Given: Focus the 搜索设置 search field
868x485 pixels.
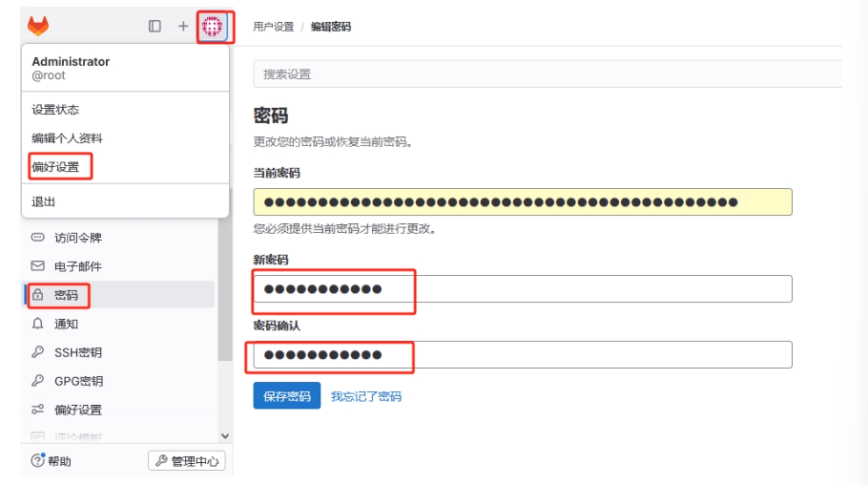Looking at the screenshot, I should point(548,74).
